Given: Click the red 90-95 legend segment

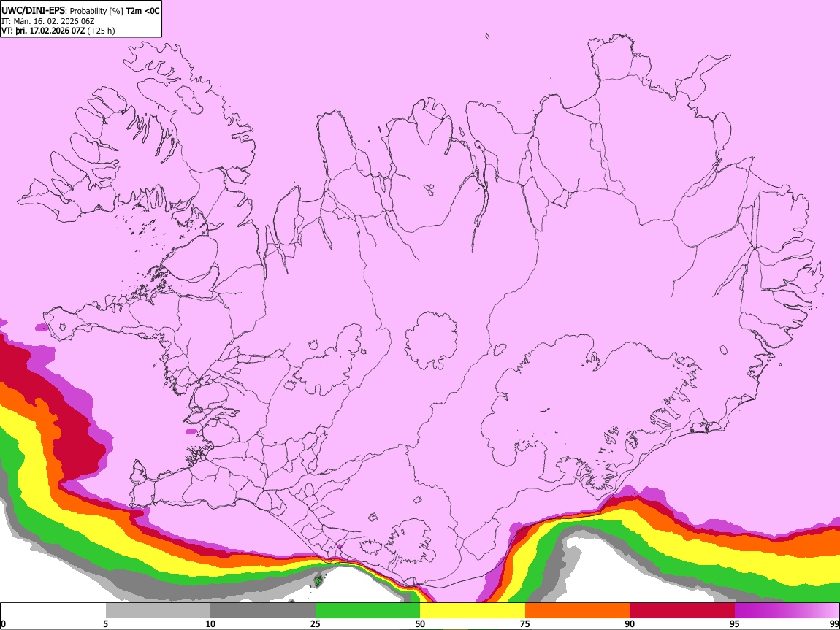Looking at the screenshot, I should 682,611.
